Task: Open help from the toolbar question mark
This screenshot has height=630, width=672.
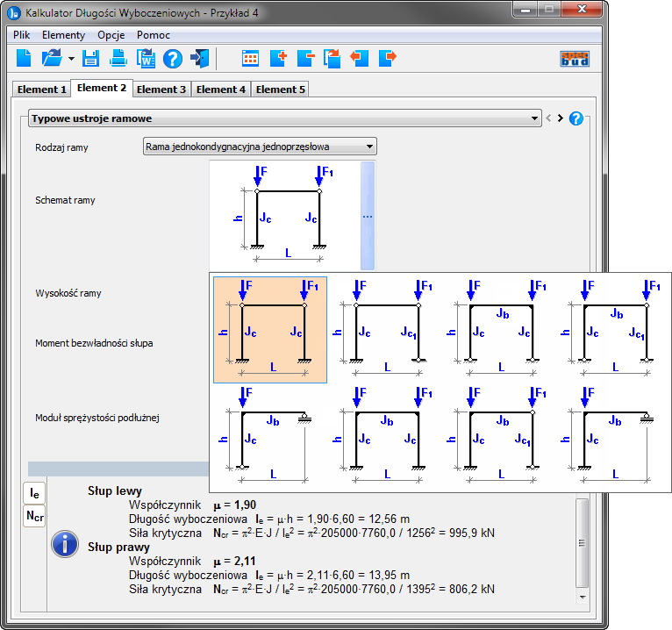Action: (173, 59)
